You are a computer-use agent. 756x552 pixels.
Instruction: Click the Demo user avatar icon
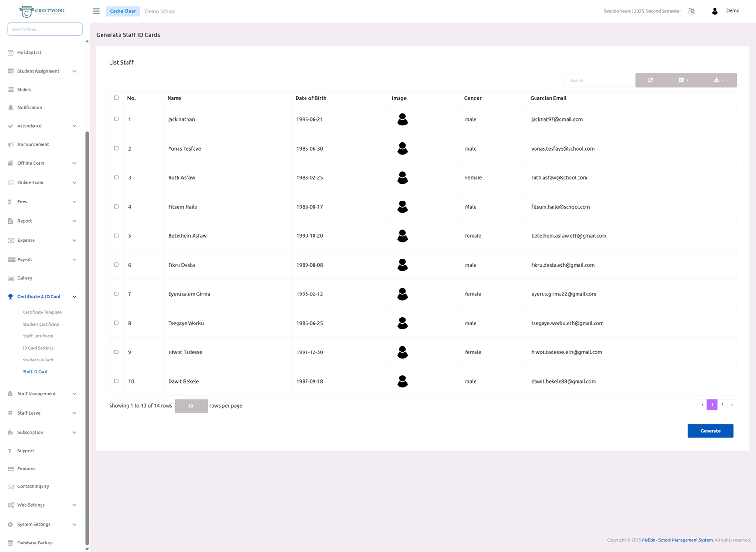point(714,11)
